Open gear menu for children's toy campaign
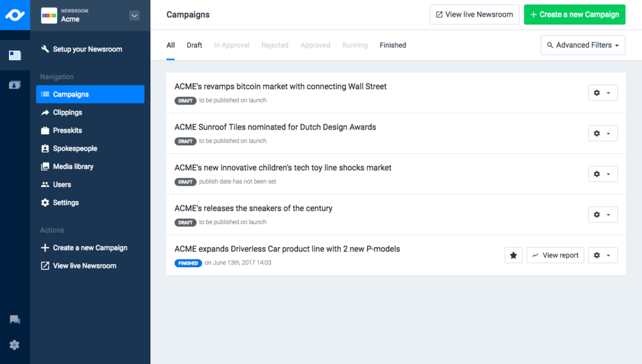The height and width of the screenshot is (364, 642). pyautogui.click(x=603, y=174)
